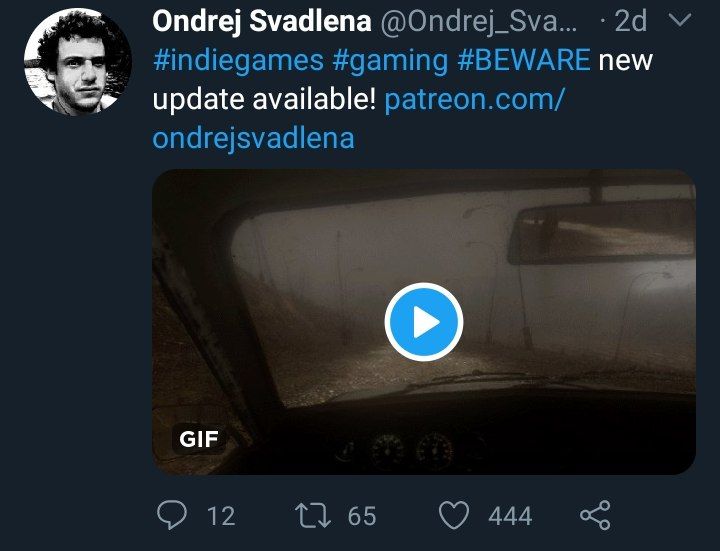Click the @Ondrej_Sva... handle
This screenshot has width=720, height=551.
click(x=478, y=22)
